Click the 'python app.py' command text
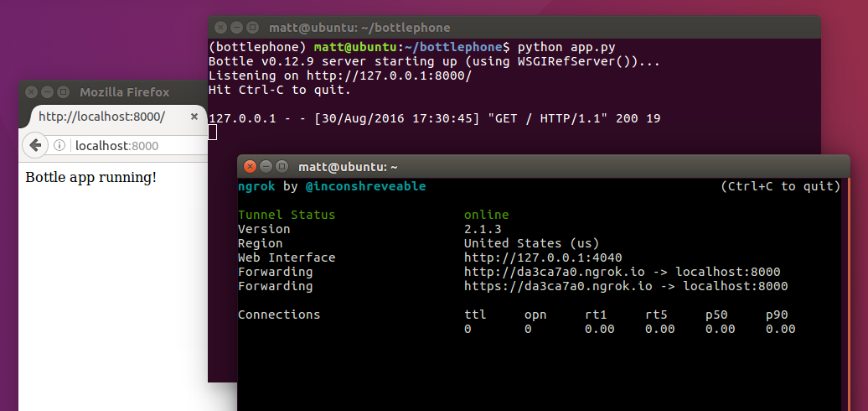This screenshot has height=411, width=868. point(566,46)
